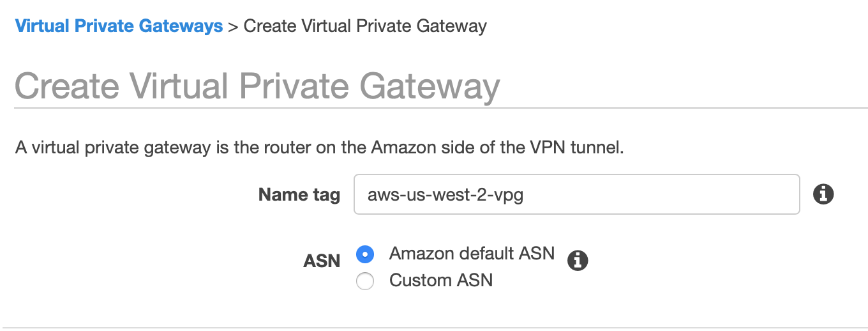
Task: Click the 'Amazon default ASN' option label text
Action: (472, 254)
